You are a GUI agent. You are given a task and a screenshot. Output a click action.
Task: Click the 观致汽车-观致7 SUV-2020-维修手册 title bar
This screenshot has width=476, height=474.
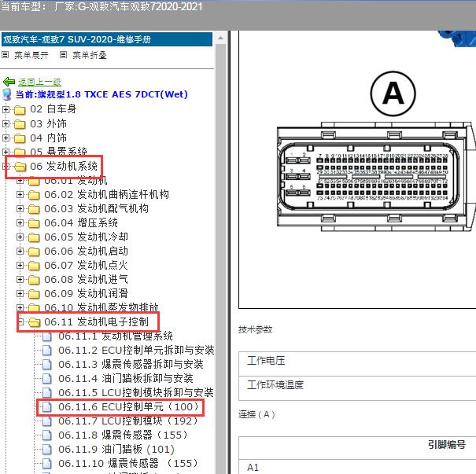107,39
